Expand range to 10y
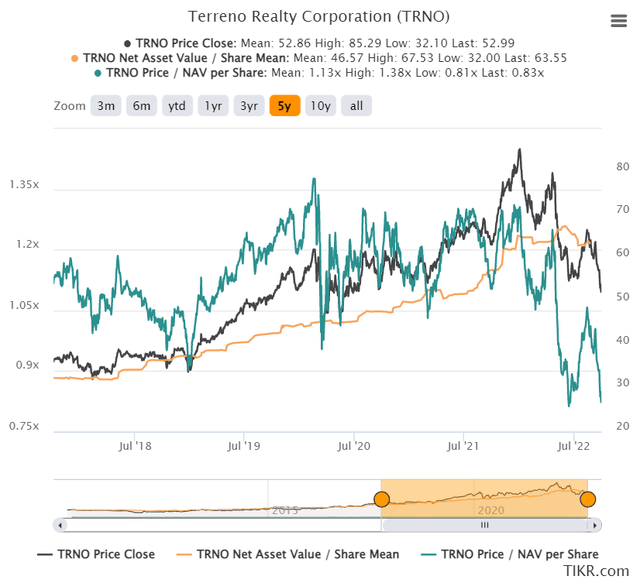640x583 pixels. coord(320,106)
